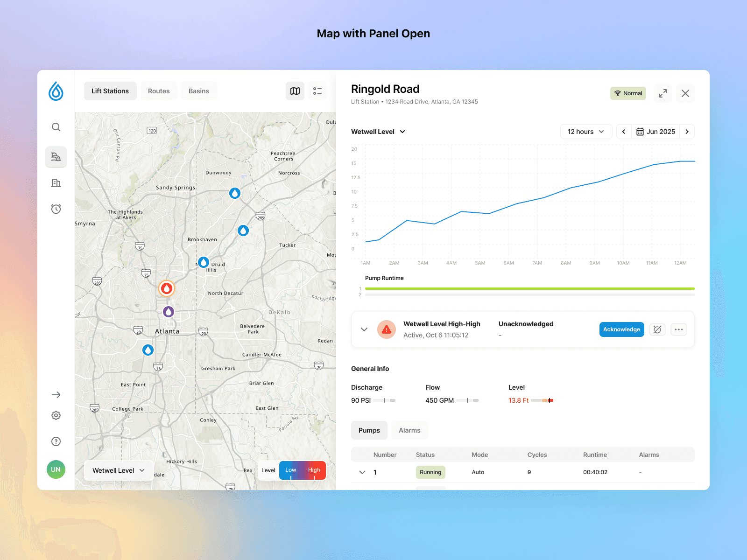Close the Ringold Road panel
Image resolution: width=747 pixels, height=560 pixels.
(x=685, y=93)
